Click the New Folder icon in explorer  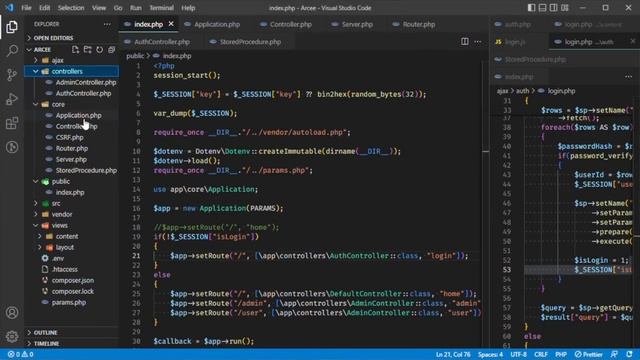pos(87,49)
